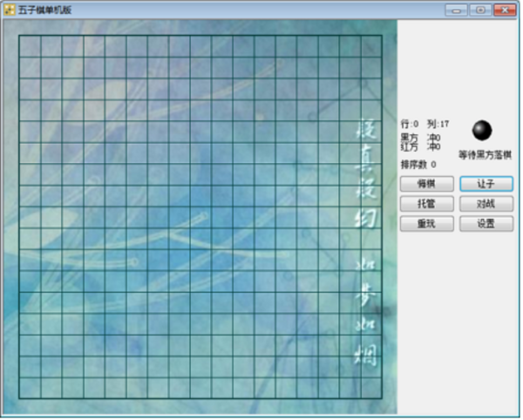Click the Gomoku app icon in title bar

(9, 10)
